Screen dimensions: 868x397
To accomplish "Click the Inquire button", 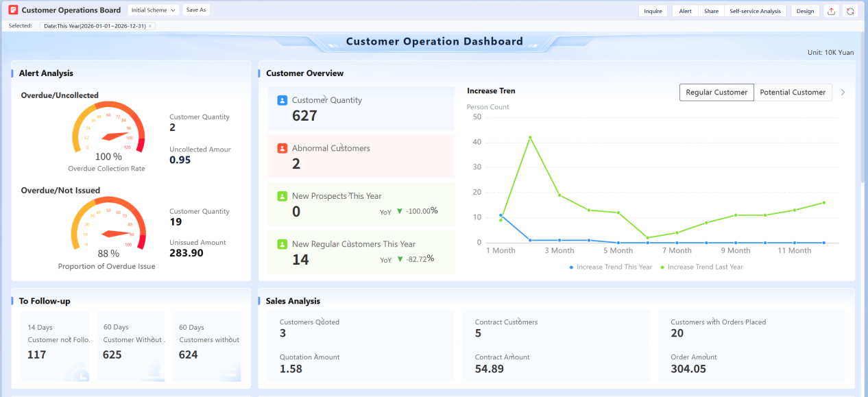I will pos(653,11).
